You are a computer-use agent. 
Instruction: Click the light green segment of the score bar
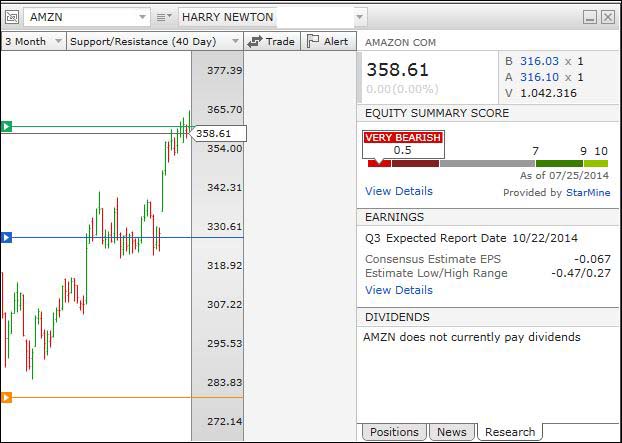pos(596,163)
